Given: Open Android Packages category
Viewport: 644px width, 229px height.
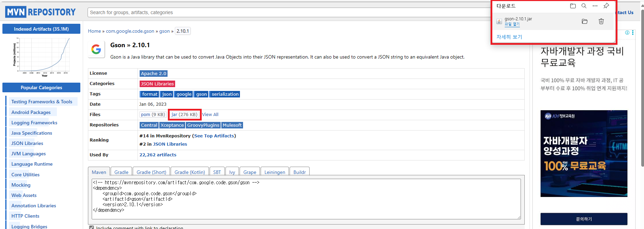Looking at the screenshot, I should [x=31, y=112].
